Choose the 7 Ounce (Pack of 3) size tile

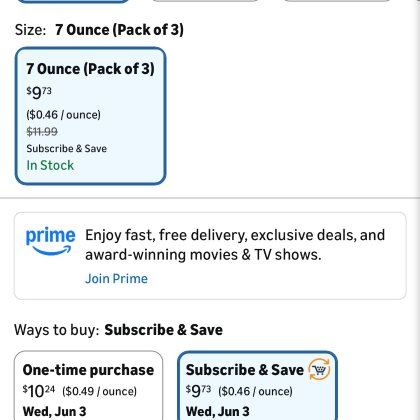[90, 116]
